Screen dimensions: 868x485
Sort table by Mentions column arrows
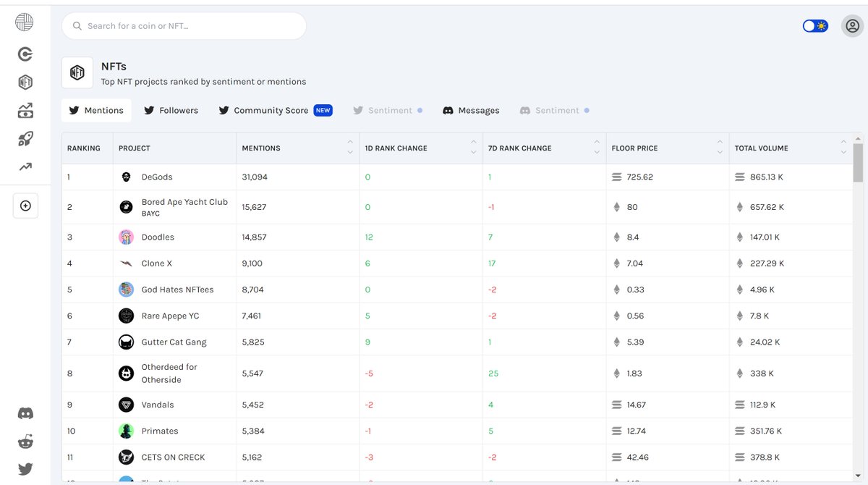(350, 147)
